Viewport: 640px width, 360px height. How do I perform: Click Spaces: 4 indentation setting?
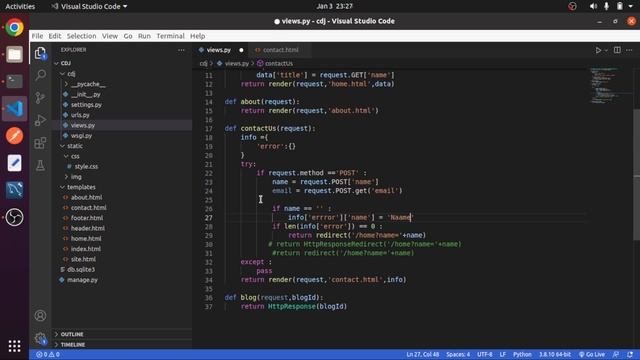pyautogui.click(x=458, y=354)
